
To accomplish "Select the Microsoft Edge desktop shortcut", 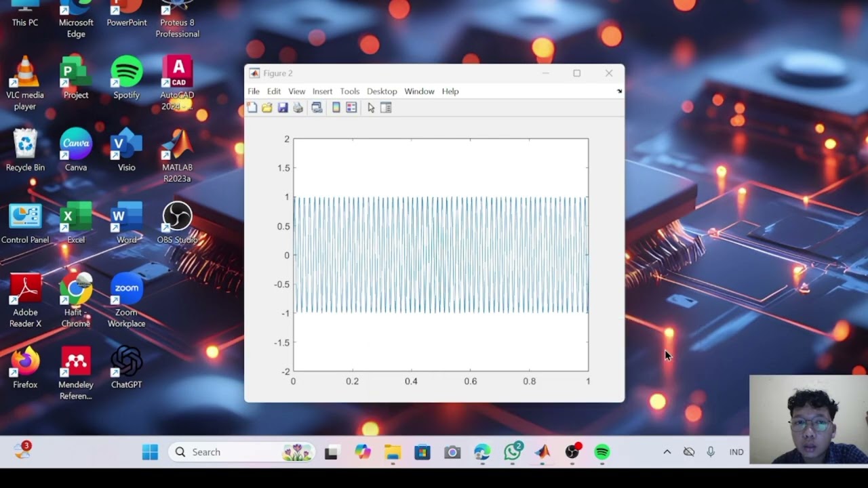I will click(76, 18).
